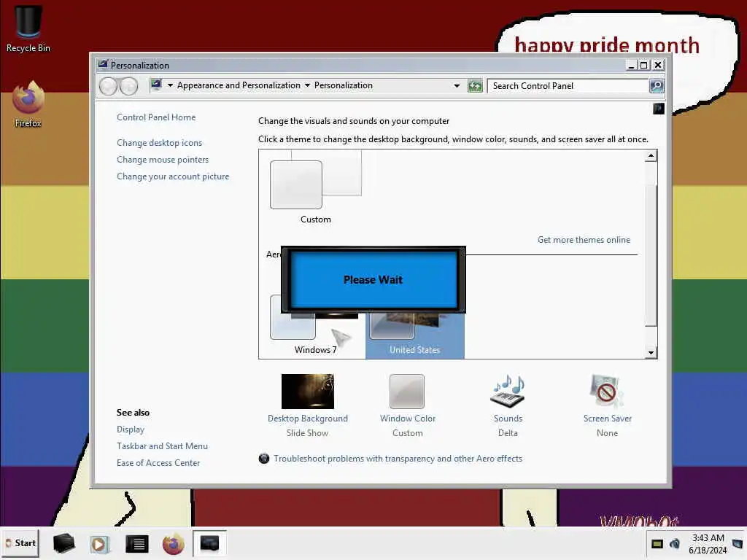Click the Window Color label

(x=408, y=419)
